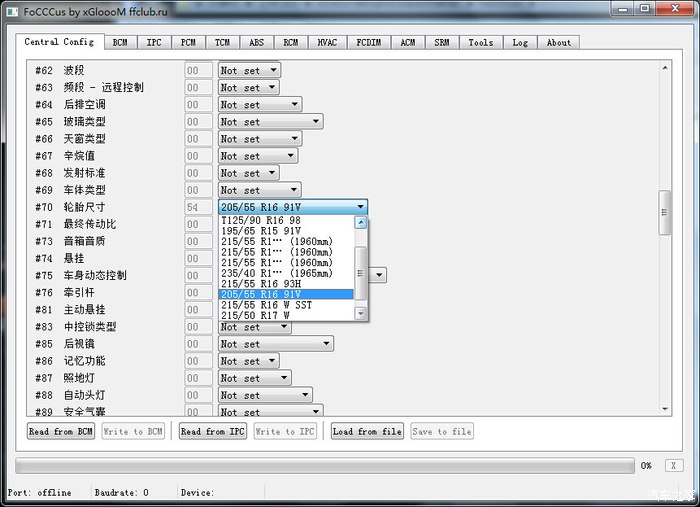Switch to the BCM tab

click(120, 43)
